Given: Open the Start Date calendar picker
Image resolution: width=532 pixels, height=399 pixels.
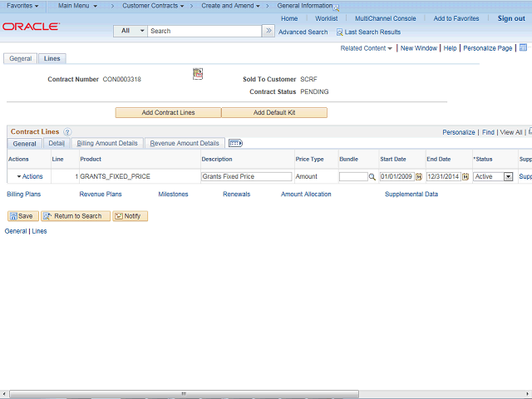Looking at the screenshot, I should tap(419, 177).
